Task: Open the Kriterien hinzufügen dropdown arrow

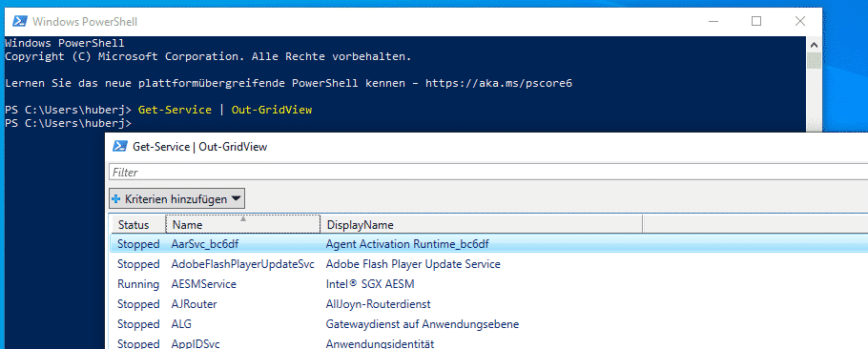Action: [x=236, y=198]
